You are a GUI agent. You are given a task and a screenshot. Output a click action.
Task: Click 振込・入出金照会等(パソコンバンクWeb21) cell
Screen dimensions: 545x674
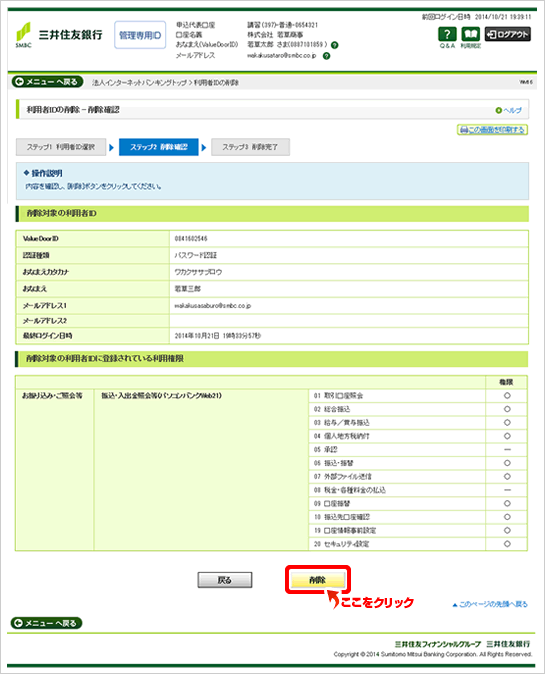click(x=201, y=470)
